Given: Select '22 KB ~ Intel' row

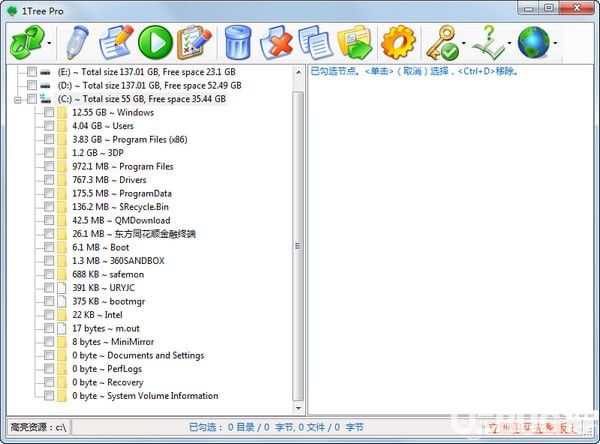Looking at the screenshot, I should tap(98, 315).
